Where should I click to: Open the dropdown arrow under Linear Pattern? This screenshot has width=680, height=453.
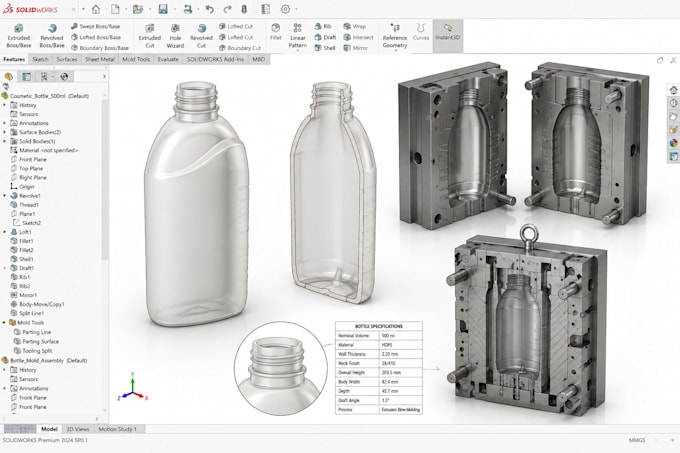[298, 51]
